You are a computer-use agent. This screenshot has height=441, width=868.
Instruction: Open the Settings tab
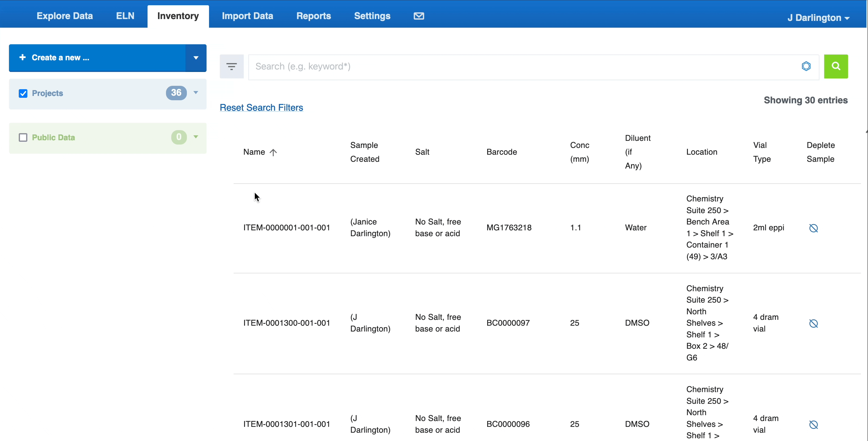[x=372, y=16]
